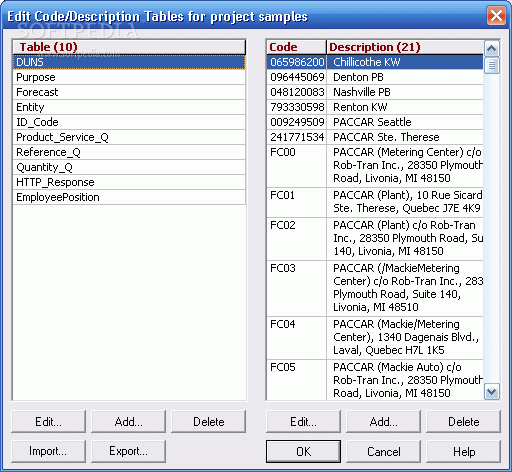512x472 pixels.
Task: Click the Table (10) column header
Action: tap(129, 47)
